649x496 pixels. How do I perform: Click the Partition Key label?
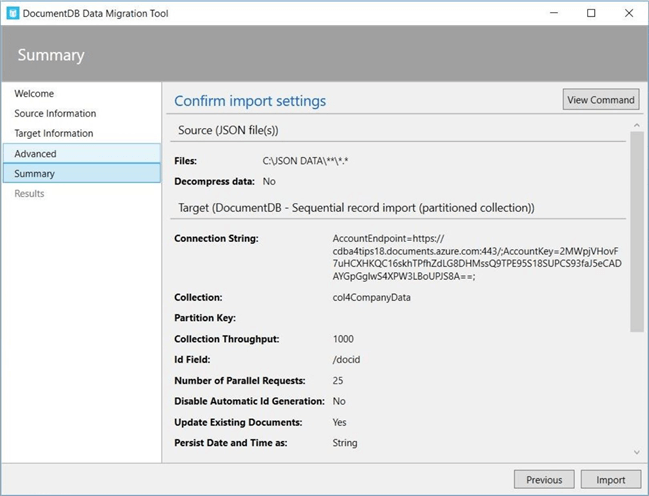click(205, 318)
